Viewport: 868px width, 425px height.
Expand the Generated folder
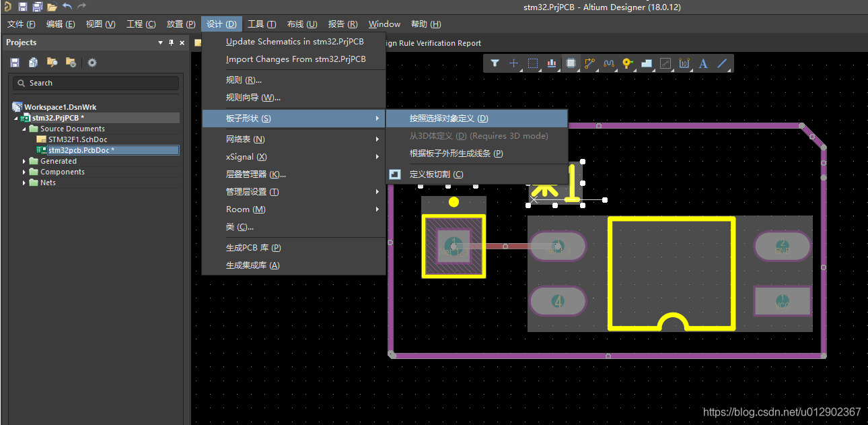coord(25,161)
